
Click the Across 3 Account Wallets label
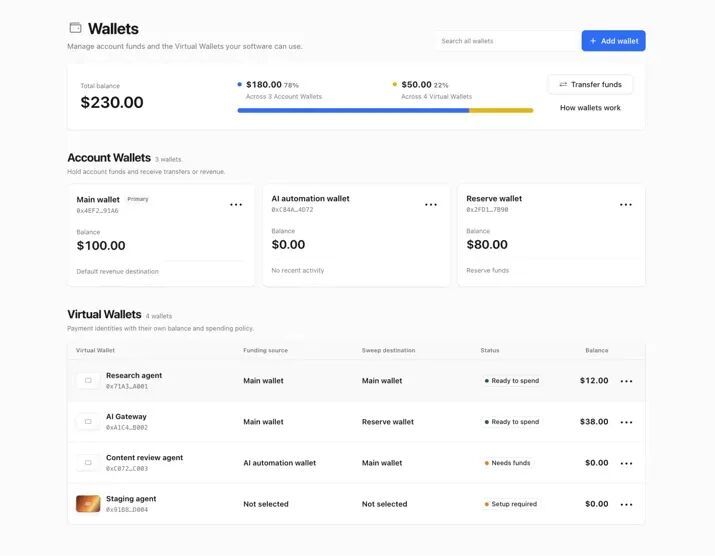click(284, 96)
